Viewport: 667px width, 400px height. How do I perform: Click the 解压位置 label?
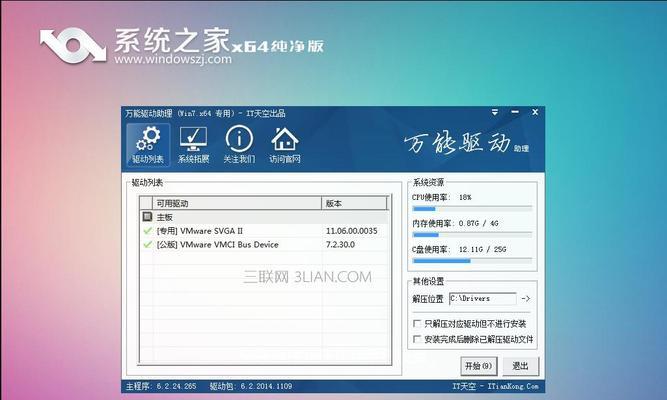[x=428, y=299]
